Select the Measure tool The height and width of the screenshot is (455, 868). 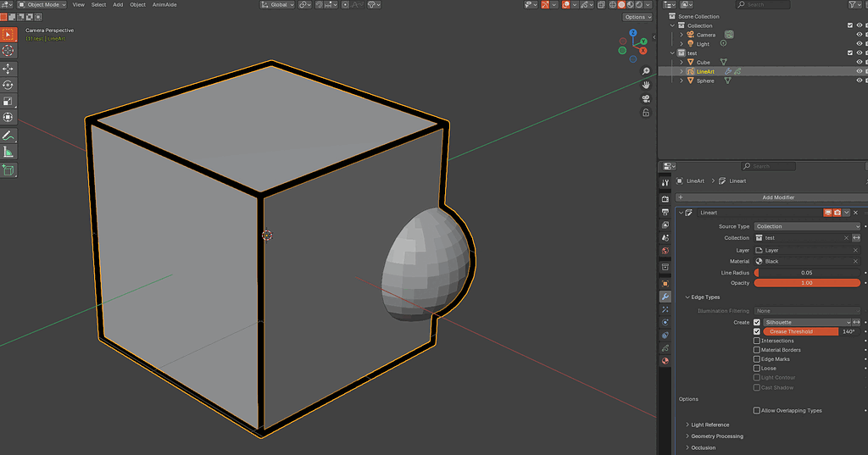point(8,152)
